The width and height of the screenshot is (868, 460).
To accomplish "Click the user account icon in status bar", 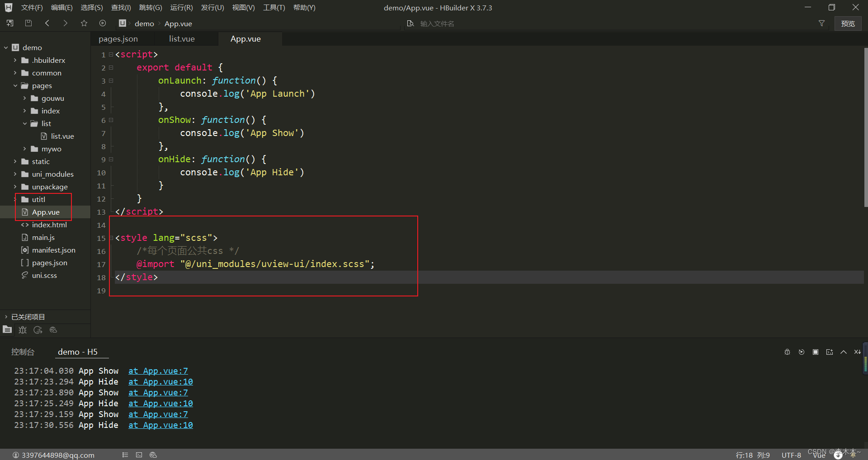I will [x=16, y=455].
